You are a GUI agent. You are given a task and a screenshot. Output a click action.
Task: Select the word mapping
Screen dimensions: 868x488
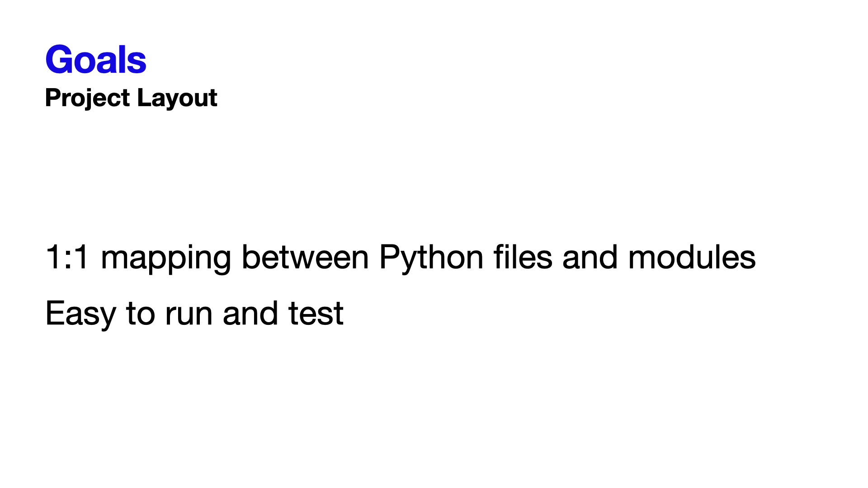pyautogui.click(x=165, y=259)
